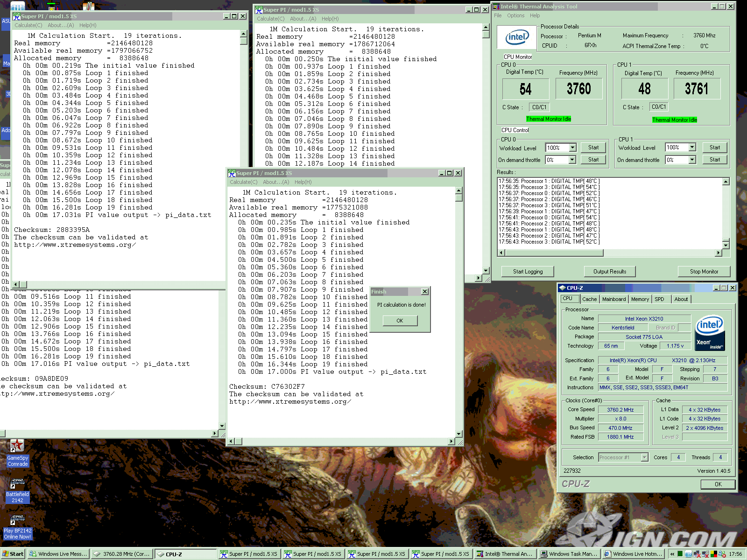Open CPU 0 On demand throttle dropdown
Image resolution: width=747 pixels, height=560 pixels.
[x=573, y=160]
